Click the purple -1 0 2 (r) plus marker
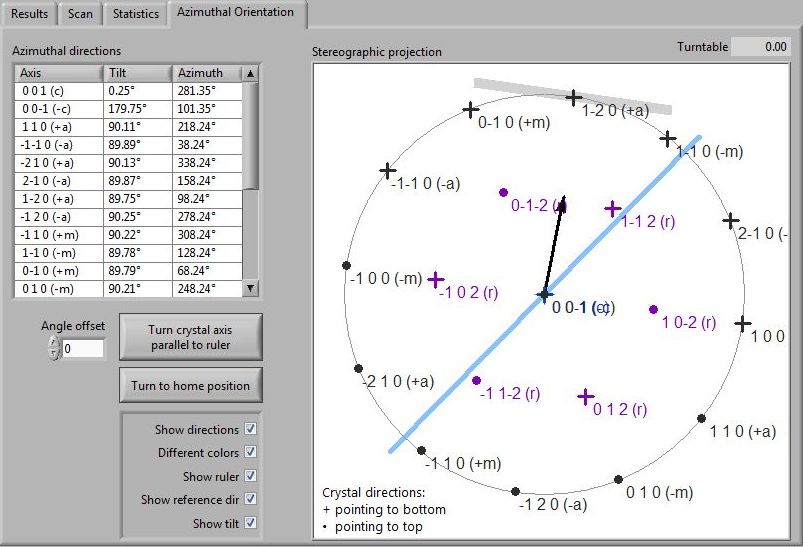 pyautogui.click(x=435, y=280)
